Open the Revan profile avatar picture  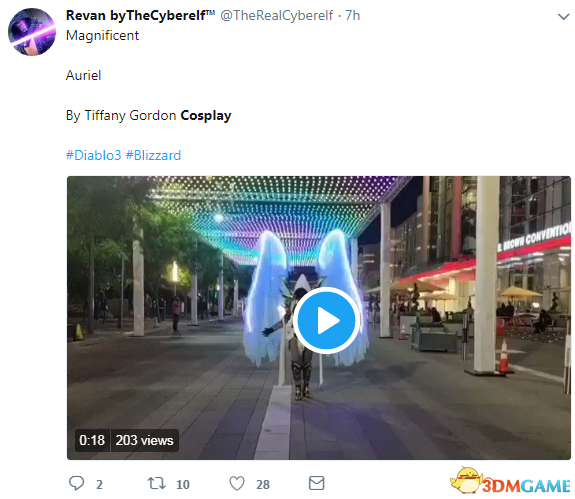click(32, 32)
